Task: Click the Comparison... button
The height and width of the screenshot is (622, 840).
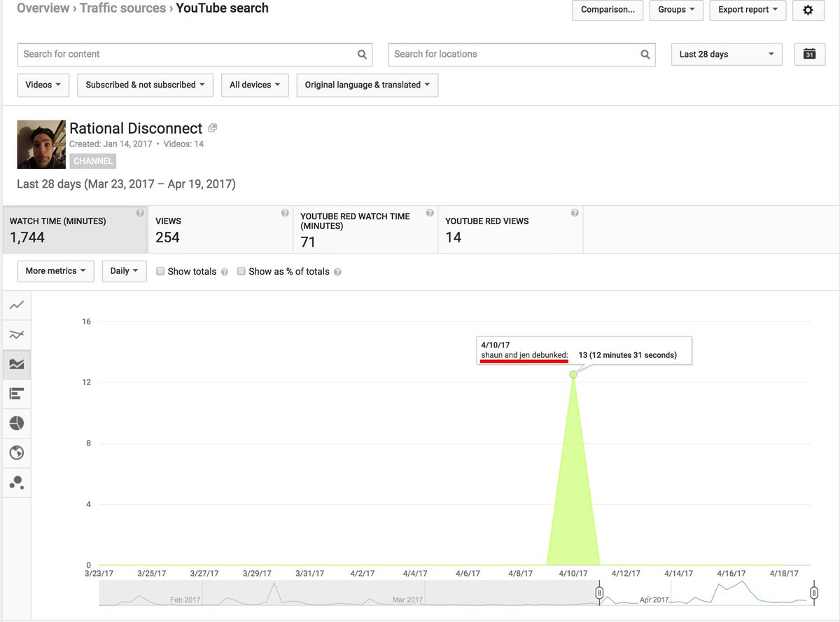Action: [x=608, y=10]
